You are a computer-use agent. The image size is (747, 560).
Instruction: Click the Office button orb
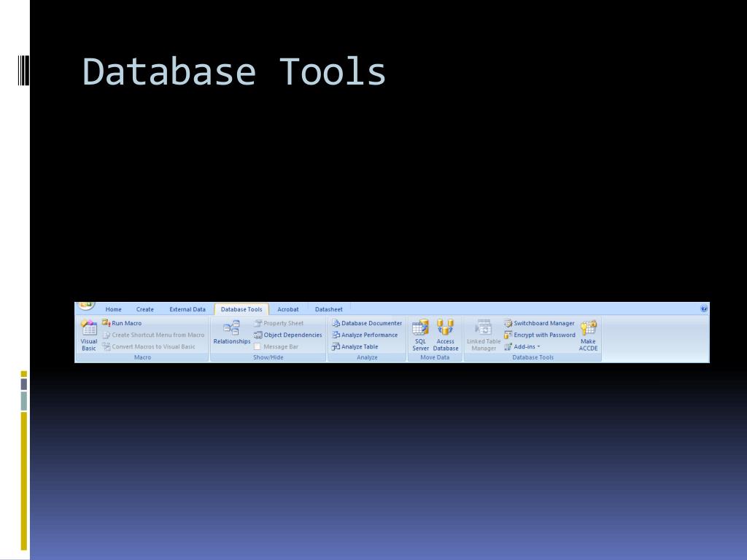[87, 306]
